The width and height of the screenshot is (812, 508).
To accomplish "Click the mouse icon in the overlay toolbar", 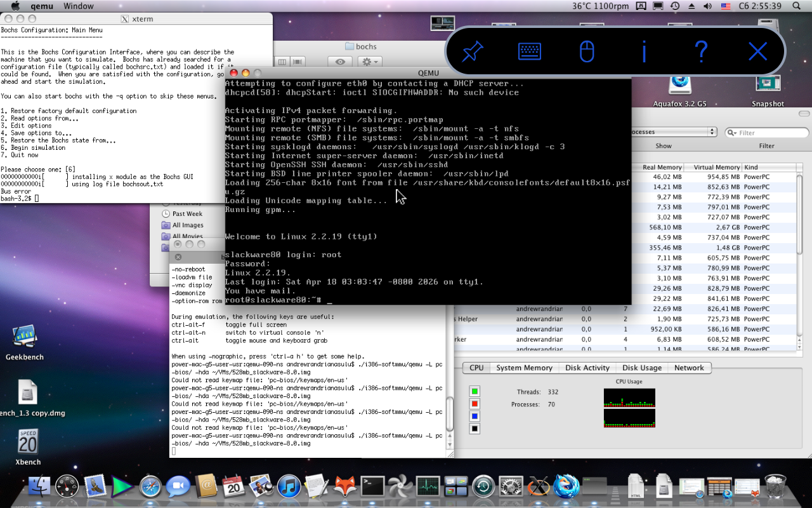I will (x=587, y=51).
